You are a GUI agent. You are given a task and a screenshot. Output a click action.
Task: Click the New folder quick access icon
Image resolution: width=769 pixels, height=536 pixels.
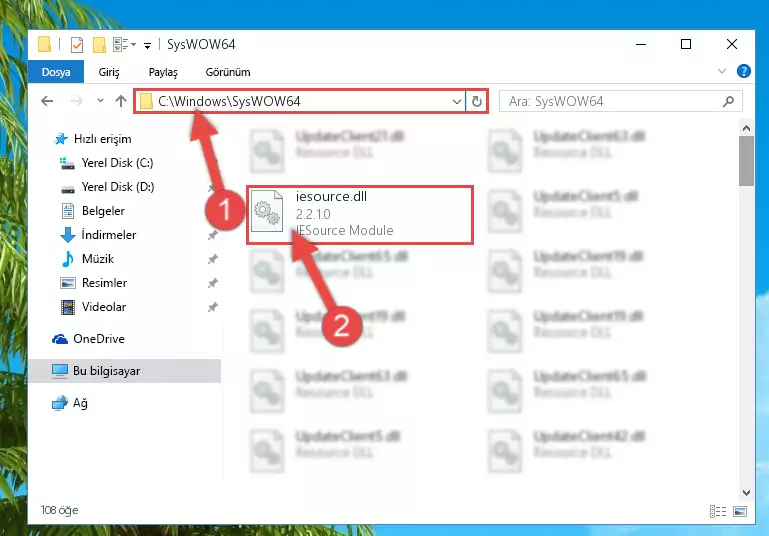tap(99, 45)
